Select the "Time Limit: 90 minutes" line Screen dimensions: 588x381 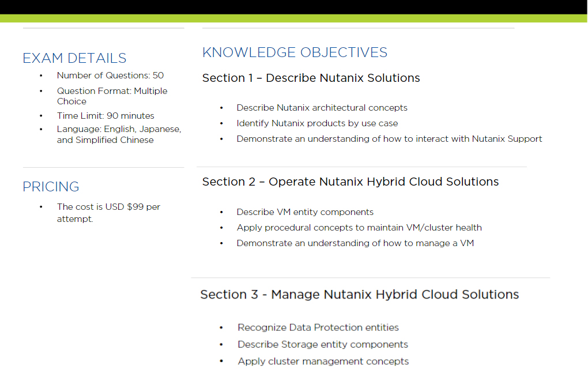click(105, 115)
